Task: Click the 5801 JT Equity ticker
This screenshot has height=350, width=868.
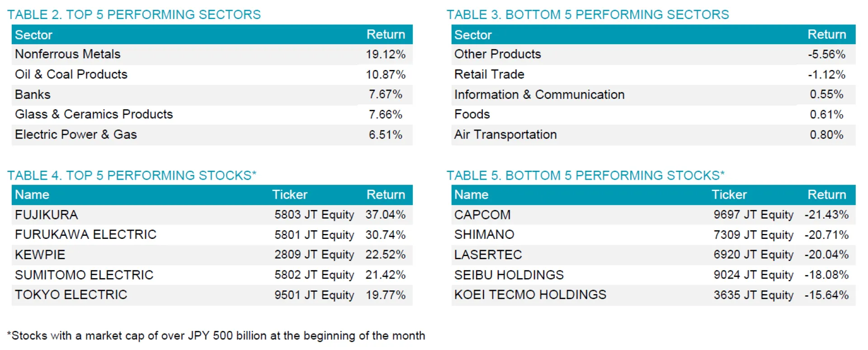Action: (x=314, y=235)
